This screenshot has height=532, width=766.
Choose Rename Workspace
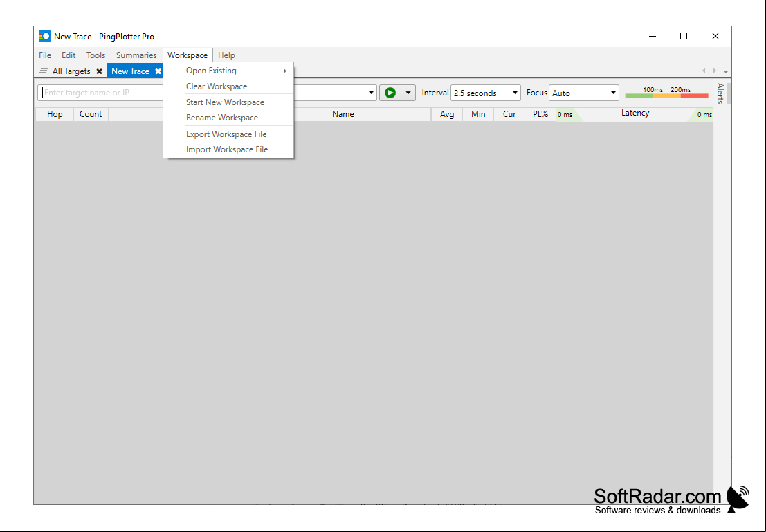point(228,118)
